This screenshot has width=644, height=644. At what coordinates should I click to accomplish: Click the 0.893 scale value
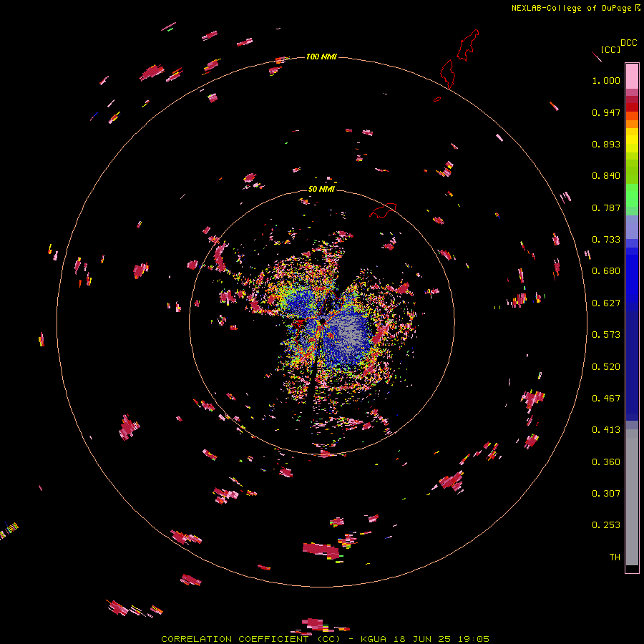[x=606, y=144]
